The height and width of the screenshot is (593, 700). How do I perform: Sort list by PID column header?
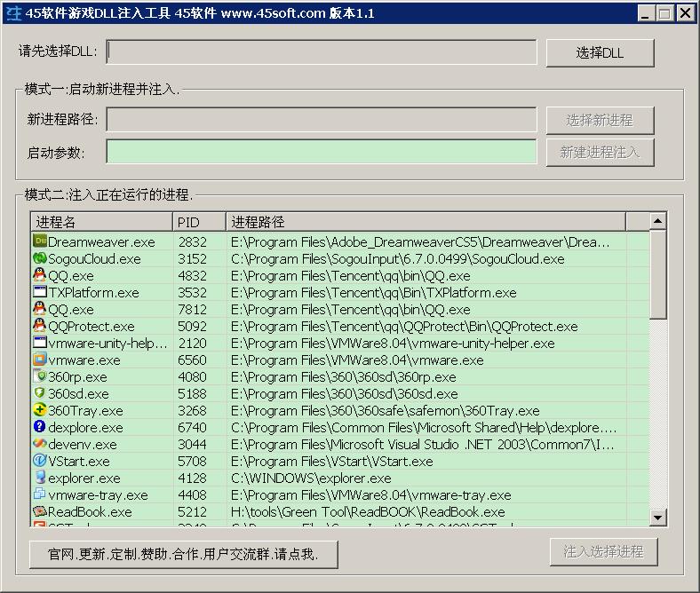point(199,222)
